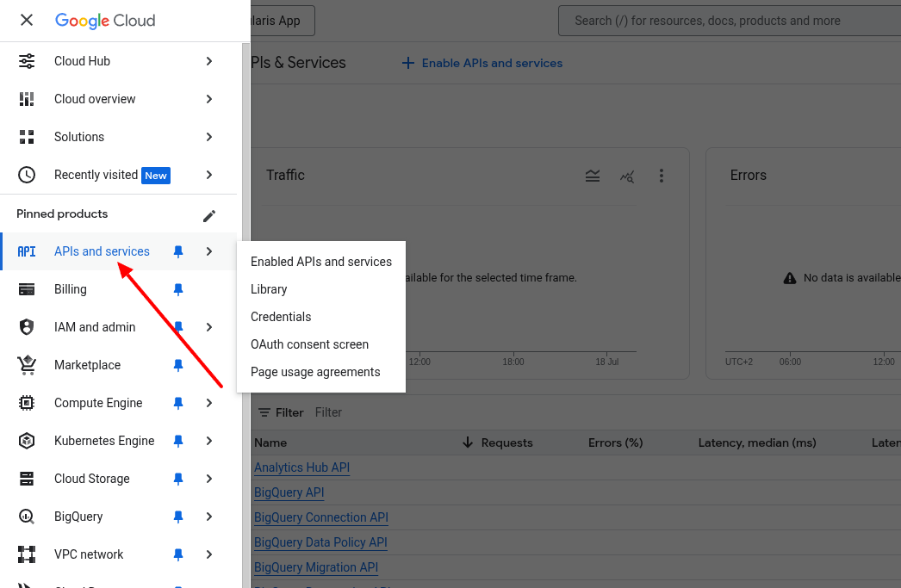Click the Errors (%) column header
Image resolution: width=901 pixels, height=588 pixels.
pyautogui.click(x=615, y=443)
